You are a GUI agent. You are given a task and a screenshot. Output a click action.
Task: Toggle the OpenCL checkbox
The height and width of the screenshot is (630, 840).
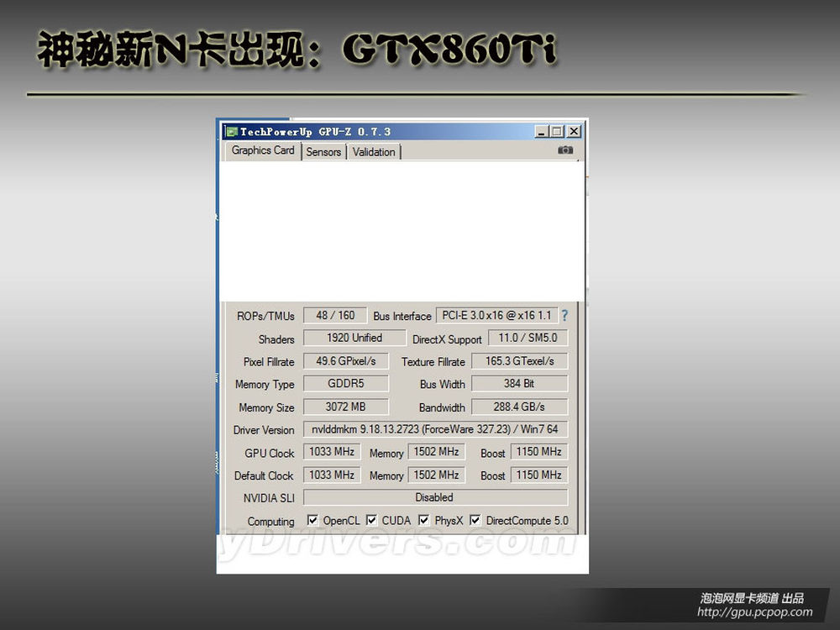coord(312,520)
